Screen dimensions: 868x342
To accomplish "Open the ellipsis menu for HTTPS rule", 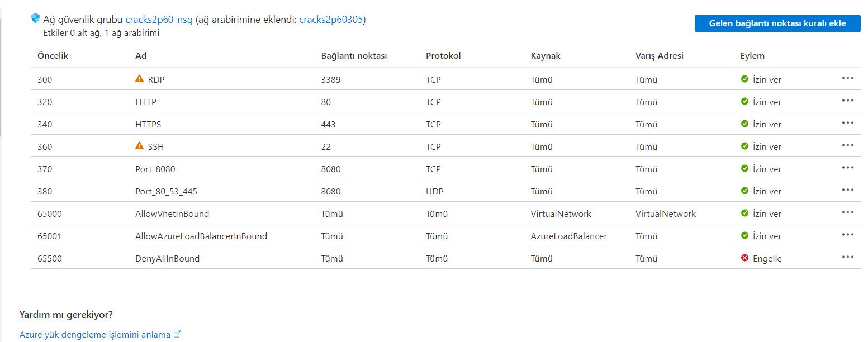I will click(x=847, y=123).
